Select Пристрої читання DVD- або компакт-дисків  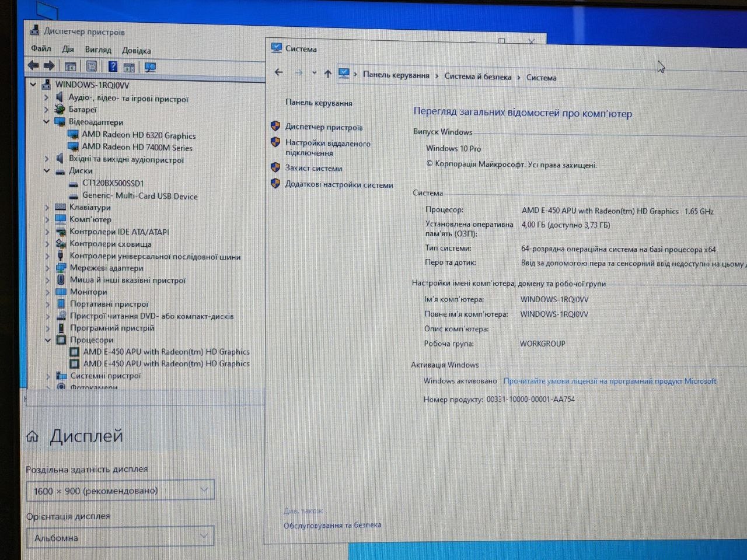(152, 316)
